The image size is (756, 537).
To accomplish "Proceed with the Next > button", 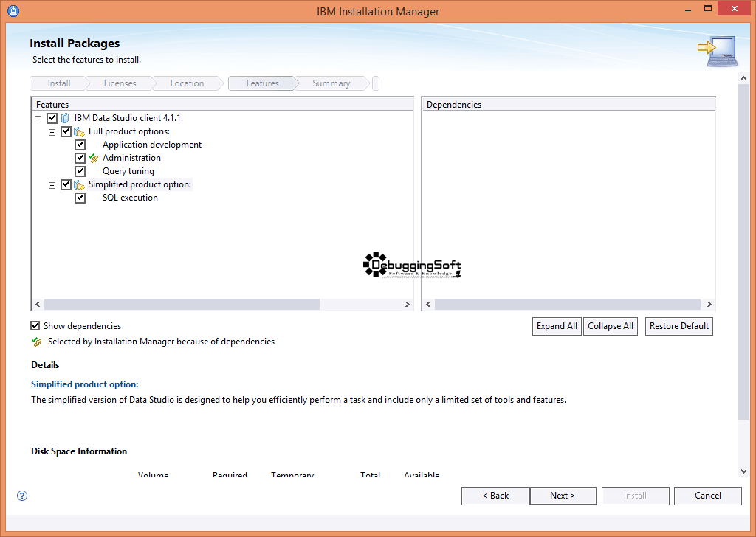I will pyautogui.click(x=563, y=496).
